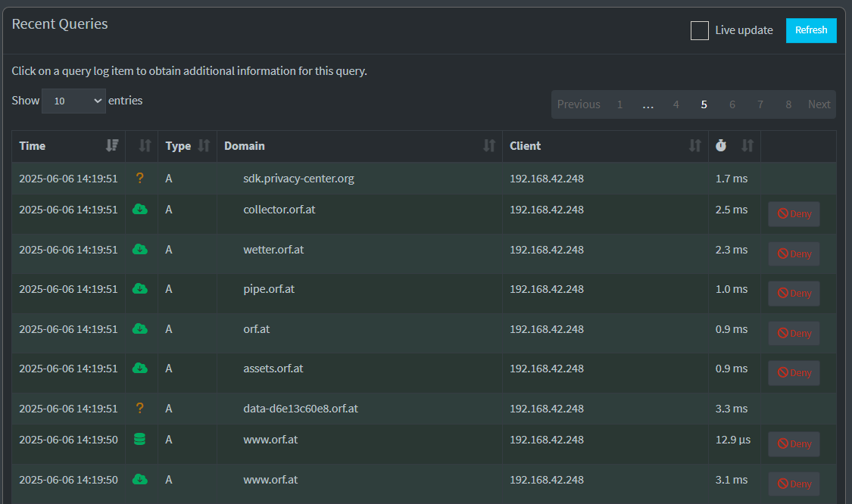Image resolution: width=852 pixels, height=504 pixels.
Task: Click the Next pagination button
Action: (819, 104)
